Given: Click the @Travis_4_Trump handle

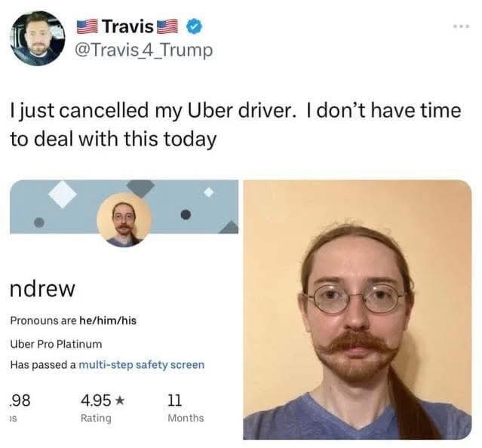Looking at the screenshot, I should (x=145, y=50).
